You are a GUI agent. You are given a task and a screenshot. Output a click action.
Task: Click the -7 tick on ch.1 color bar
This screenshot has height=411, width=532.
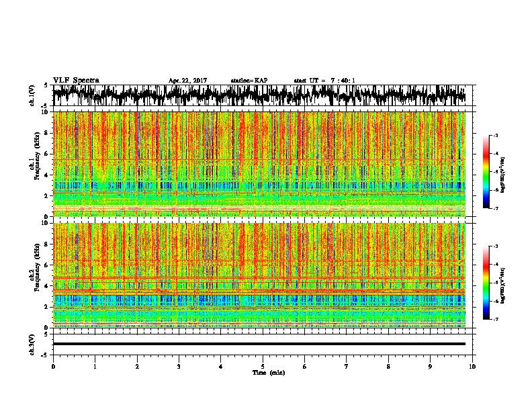[496, 208]
